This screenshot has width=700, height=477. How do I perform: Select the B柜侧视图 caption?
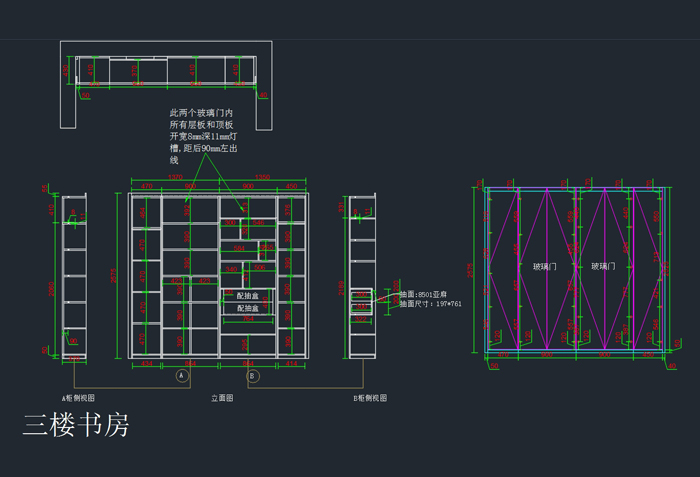click(x=370, y=398)
